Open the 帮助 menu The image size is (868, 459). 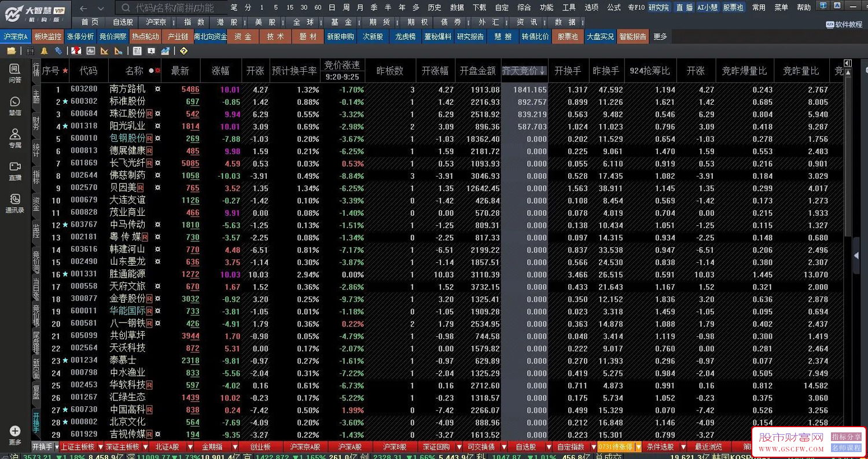coord(804,8)
